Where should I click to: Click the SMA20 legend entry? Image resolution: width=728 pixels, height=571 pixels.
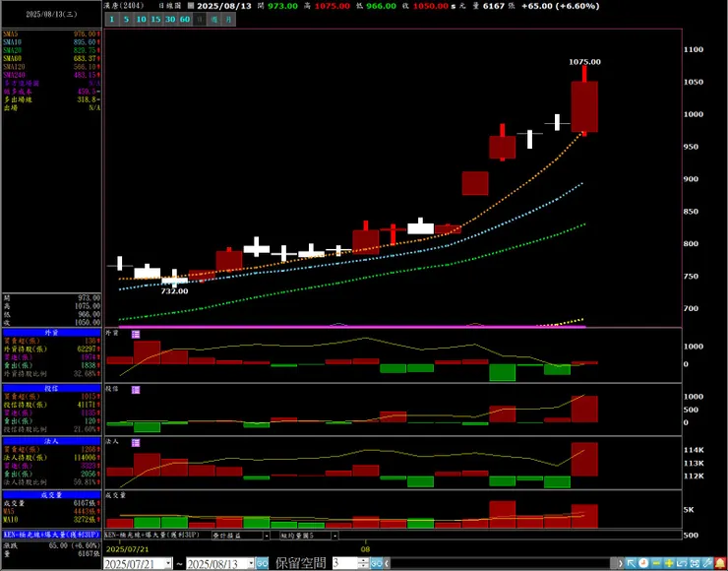tap(51, 50)
